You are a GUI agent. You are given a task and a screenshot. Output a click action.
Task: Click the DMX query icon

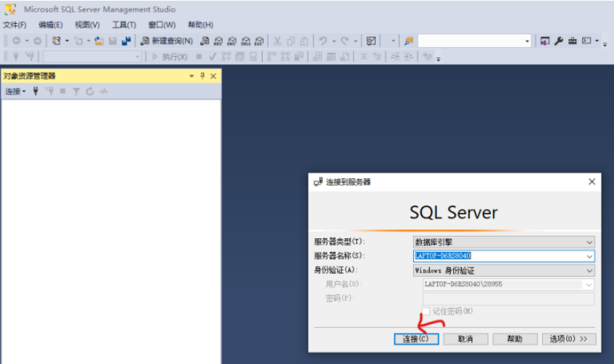232,41
